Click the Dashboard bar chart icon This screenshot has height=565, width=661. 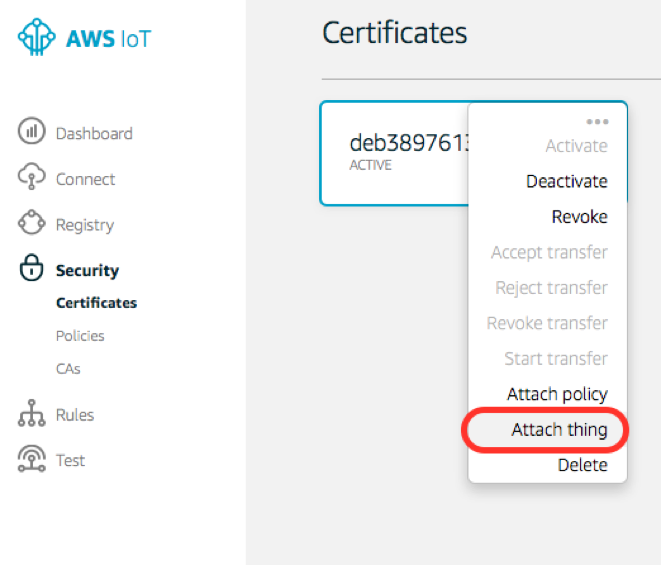[x=32, y=132]
